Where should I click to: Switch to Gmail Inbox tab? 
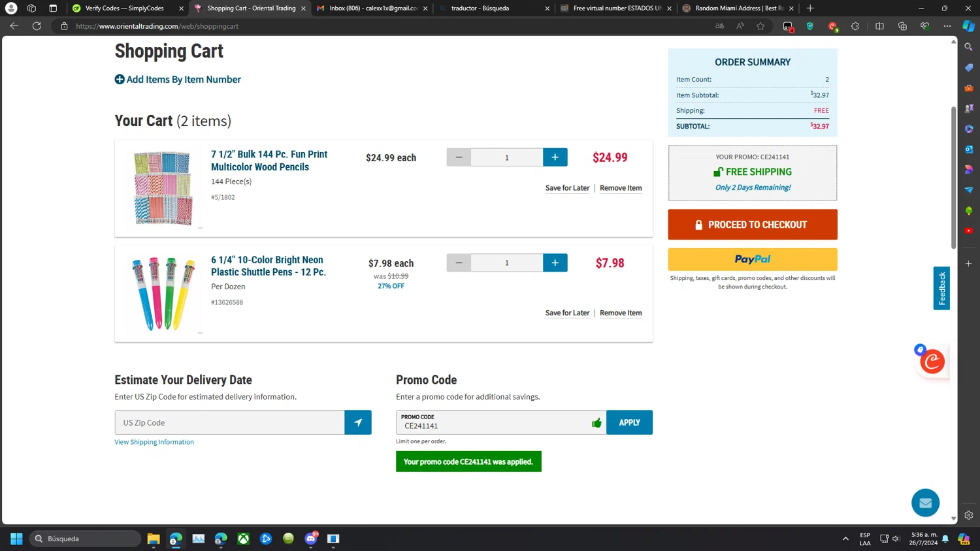[x=371, y=8]
